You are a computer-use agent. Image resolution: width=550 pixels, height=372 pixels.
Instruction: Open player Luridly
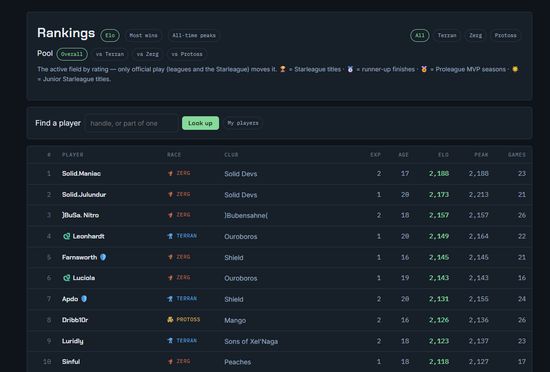(73, 341)
